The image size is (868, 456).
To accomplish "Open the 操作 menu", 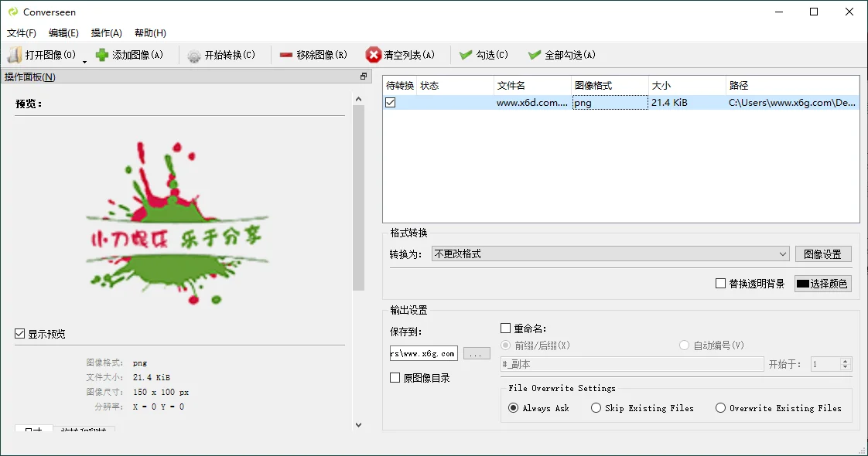I will [x=106, y=32].
